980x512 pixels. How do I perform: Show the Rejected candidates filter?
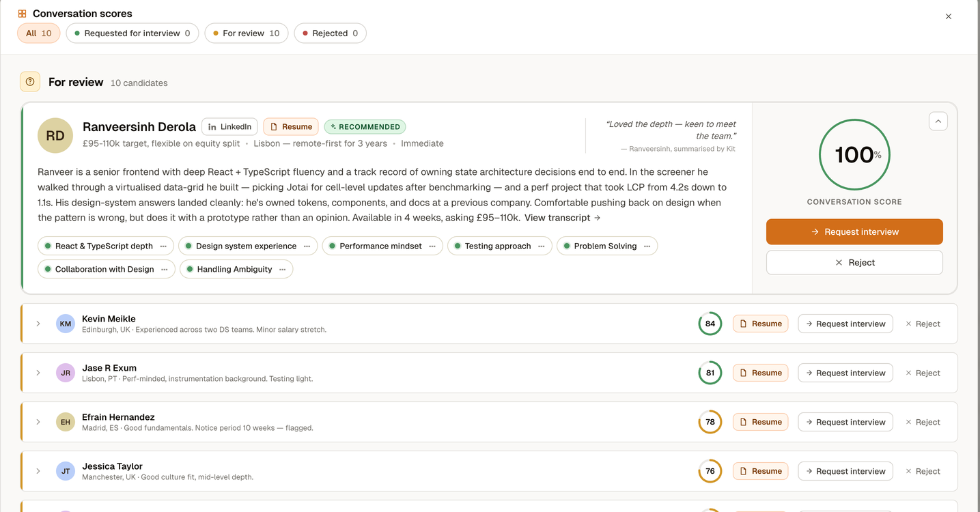(331, 33)
